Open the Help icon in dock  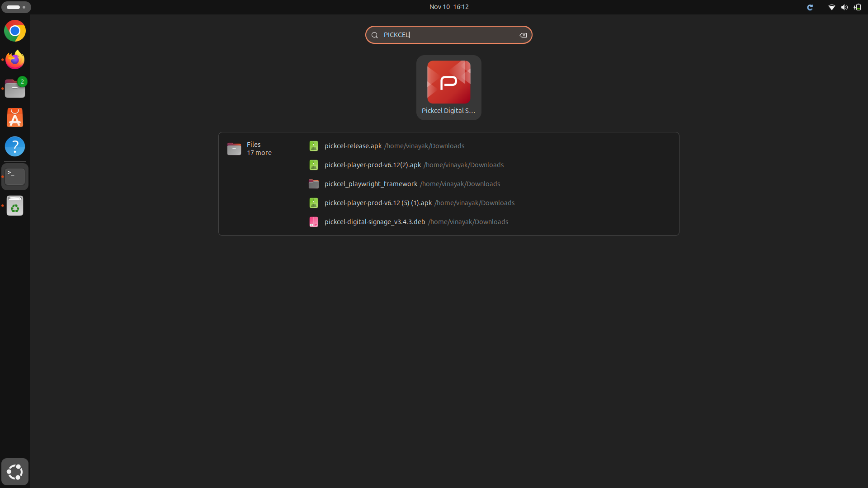point(15,147)
